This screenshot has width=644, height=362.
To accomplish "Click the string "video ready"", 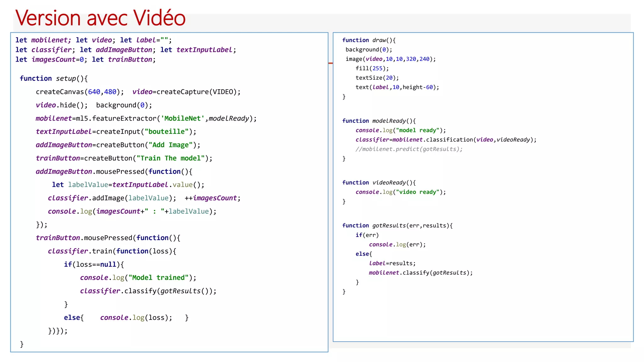I will point(418,192).
